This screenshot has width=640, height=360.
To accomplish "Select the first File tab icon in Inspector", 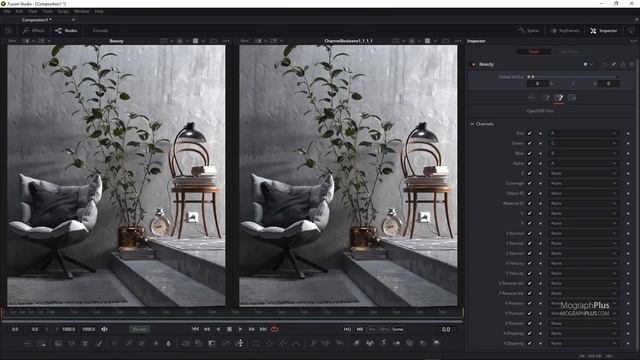I will coord(531,98).
